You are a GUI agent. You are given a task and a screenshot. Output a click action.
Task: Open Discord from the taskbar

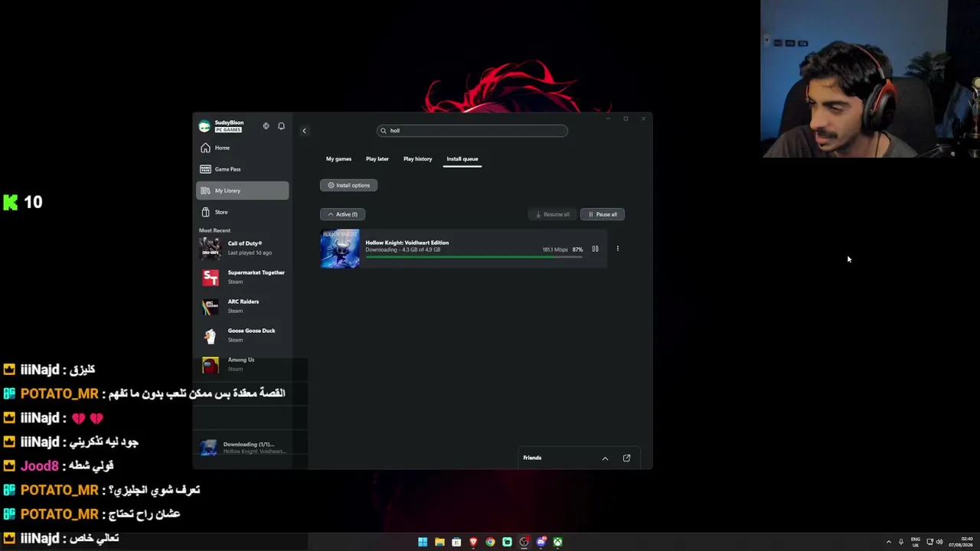point(541,542)
